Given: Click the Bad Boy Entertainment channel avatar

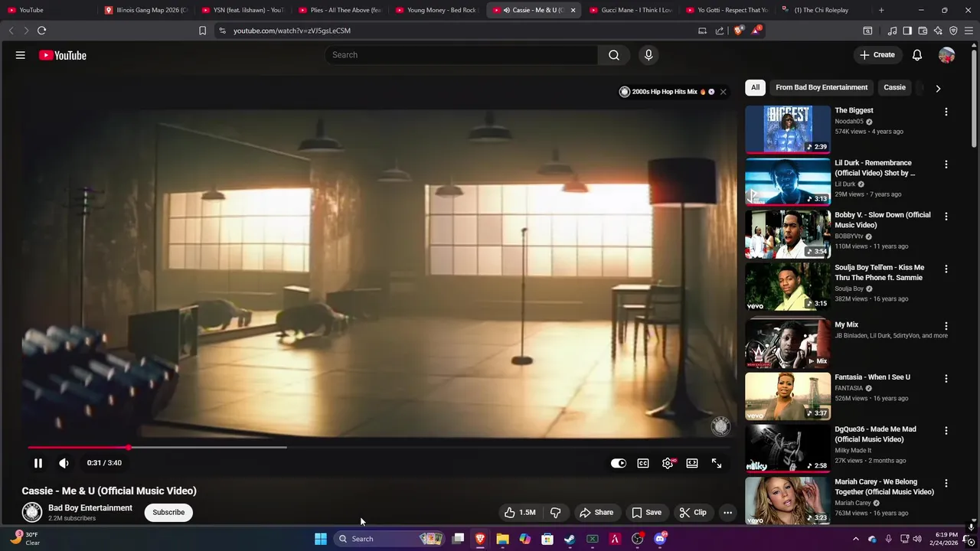Looking at the screenshot, I should point(31,512).
